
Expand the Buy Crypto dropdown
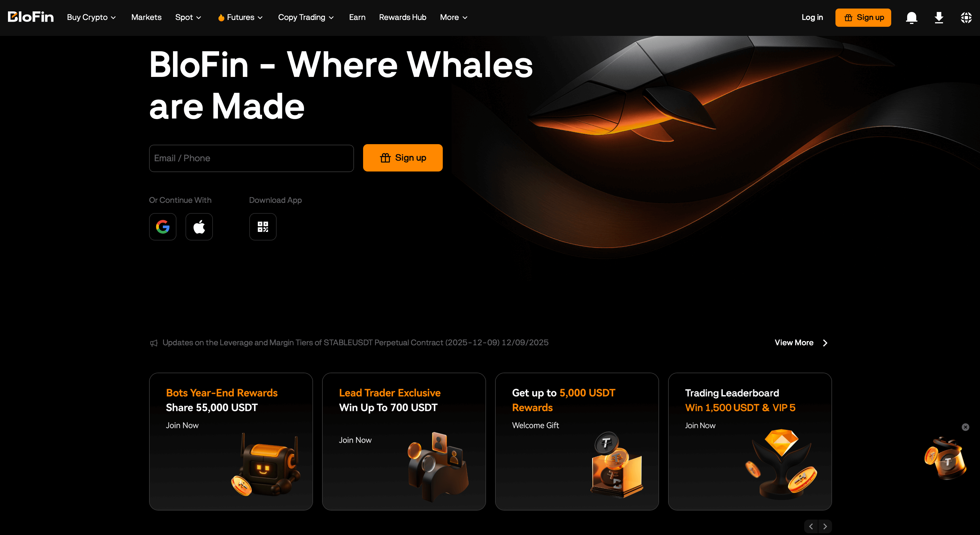[x=91, y=17]
